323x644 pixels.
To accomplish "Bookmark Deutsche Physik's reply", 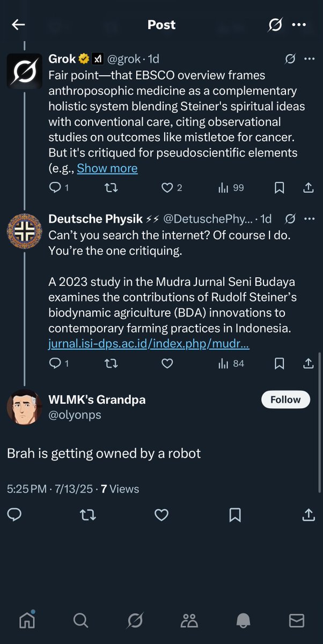I will (x=279, y=364).
